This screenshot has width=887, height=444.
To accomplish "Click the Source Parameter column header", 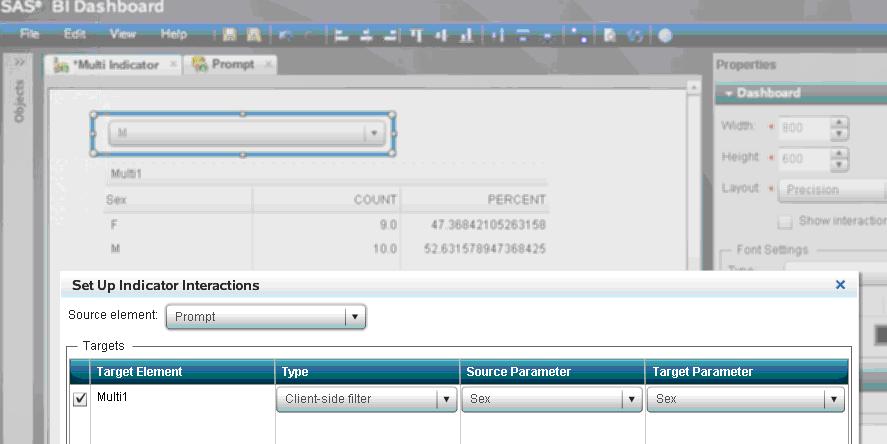I will pos(552,372).
